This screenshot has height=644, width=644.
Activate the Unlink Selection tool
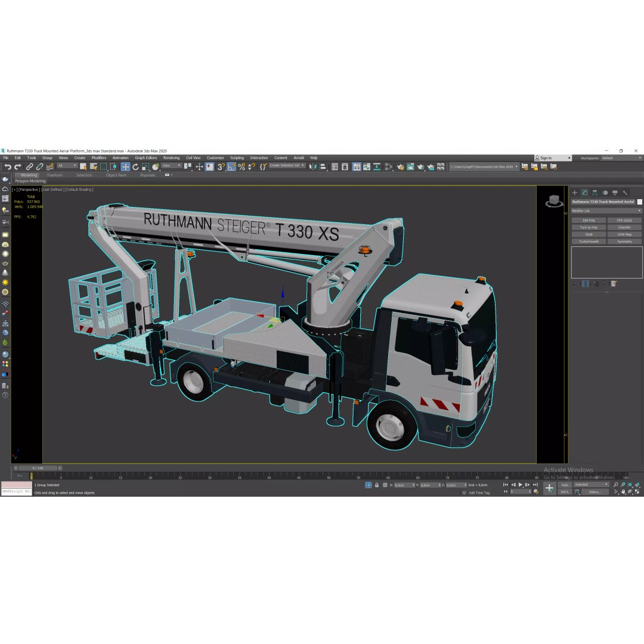(39, 167)
